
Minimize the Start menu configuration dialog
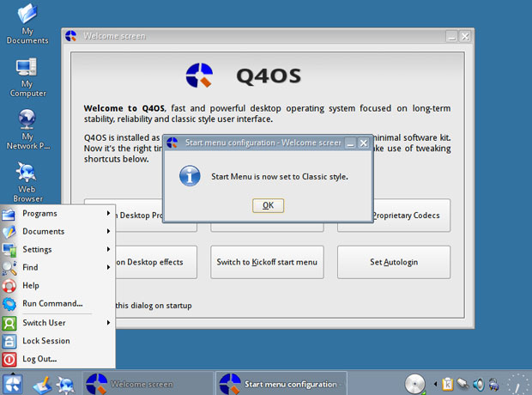point(350,143)
